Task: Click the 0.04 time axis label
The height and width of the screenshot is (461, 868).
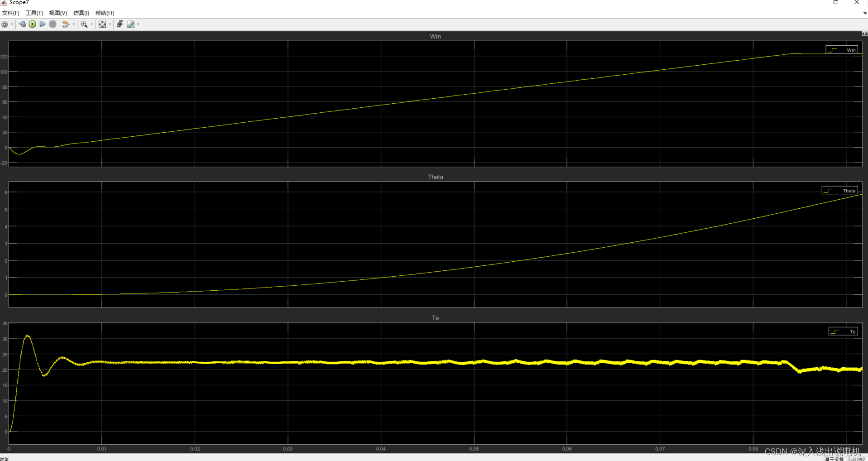Action: [381, 449]
